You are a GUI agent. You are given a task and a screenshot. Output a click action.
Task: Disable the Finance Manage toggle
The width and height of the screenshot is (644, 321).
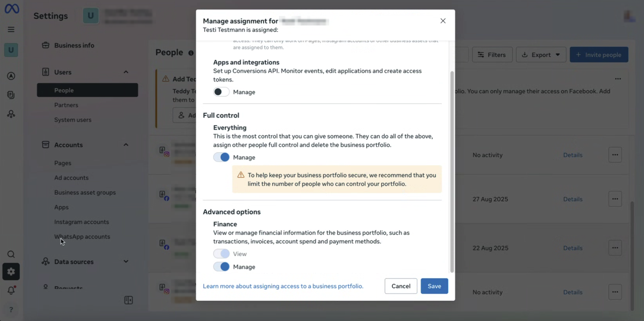[x=221, y=267]
